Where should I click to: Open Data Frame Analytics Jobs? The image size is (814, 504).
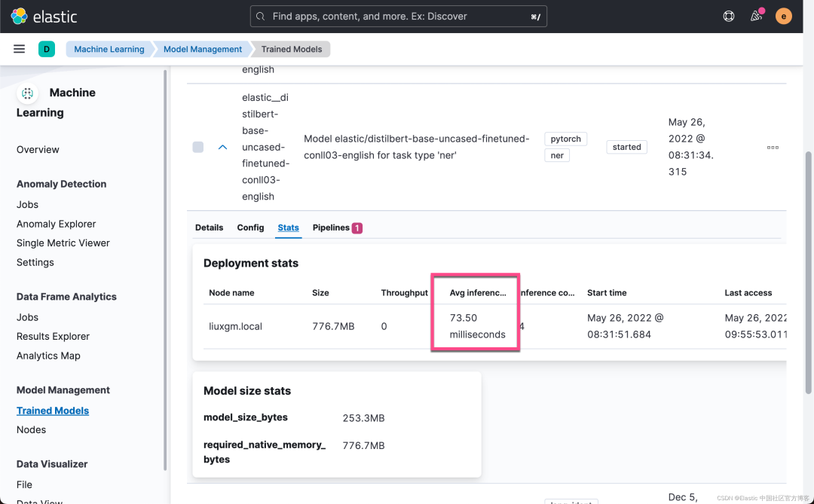click(x=28, y=317)
